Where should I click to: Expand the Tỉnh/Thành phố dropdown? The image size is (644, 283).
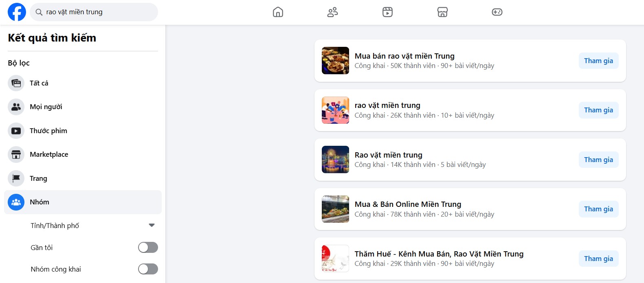(151, 224)
